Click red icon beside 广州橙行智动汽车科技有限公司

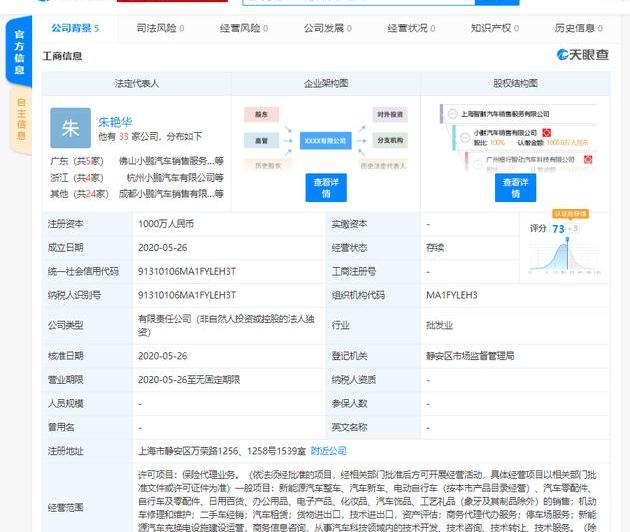[x=588, y=160]
